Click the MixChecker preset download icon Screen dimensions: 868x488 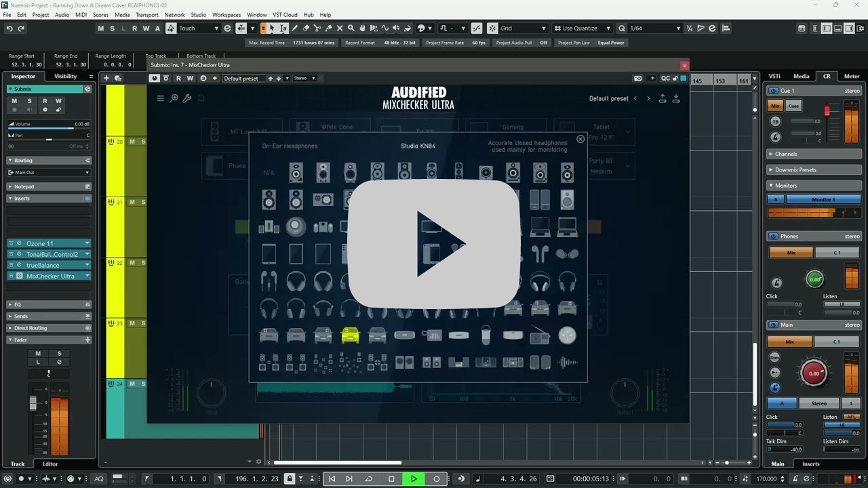point(675,98)
